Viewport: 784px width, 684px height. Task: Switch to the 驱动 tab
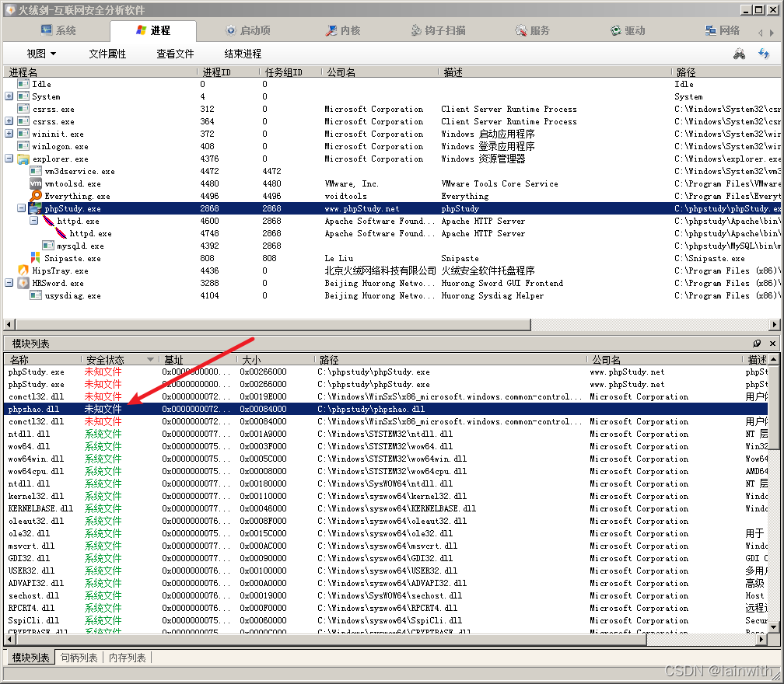tap(628, 30)
